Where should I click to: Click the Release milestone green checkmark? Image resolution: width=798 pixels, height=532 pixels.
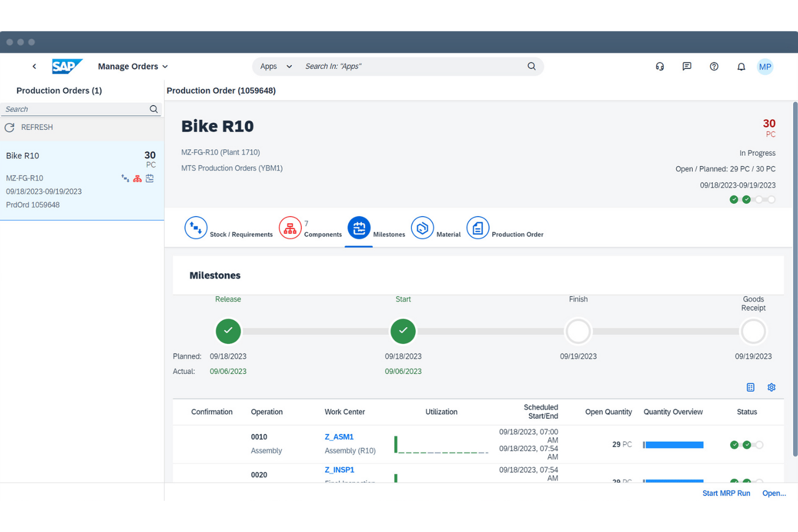228,331
